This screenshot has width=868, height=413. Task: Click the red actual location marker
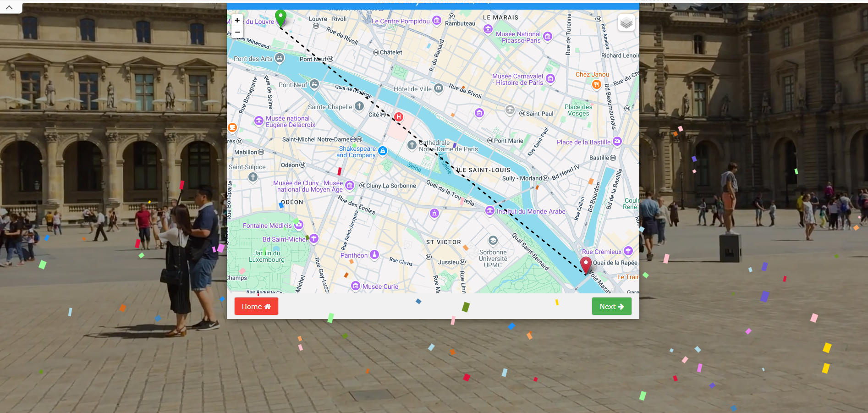click(586, 264)
